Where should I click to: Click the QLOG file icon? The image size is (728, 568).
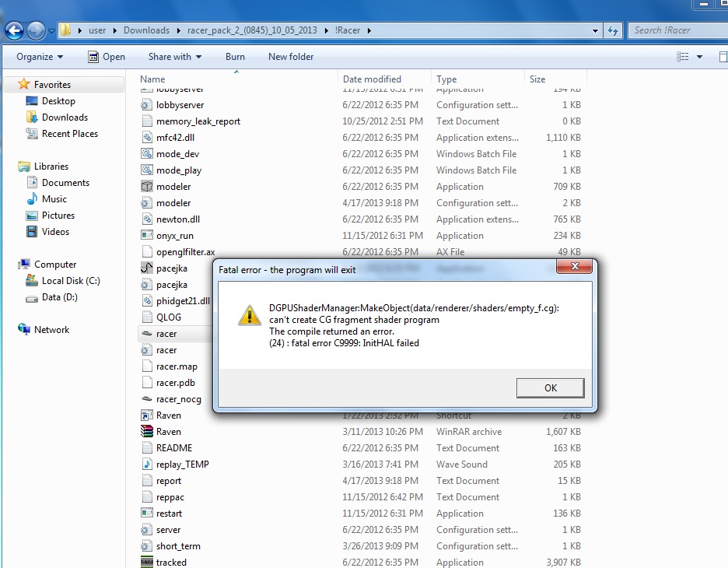coord(147,317)
